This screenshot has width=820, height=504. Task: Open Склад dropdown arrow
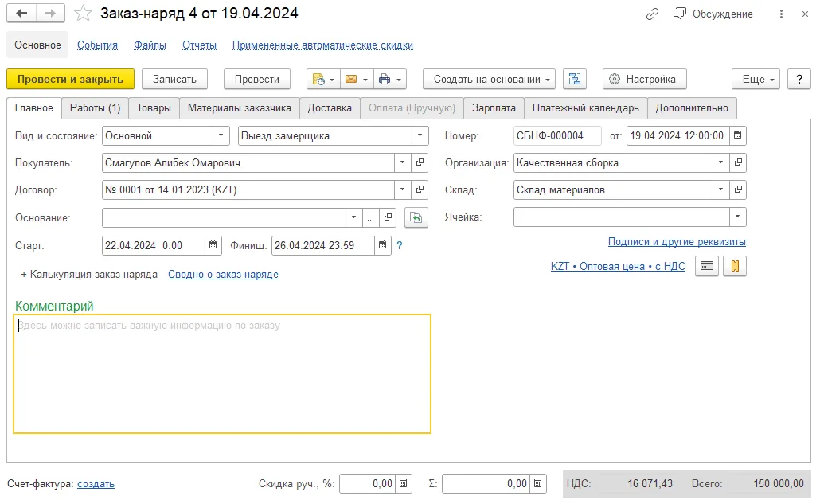pyautogui.click(x=720, y=189)
